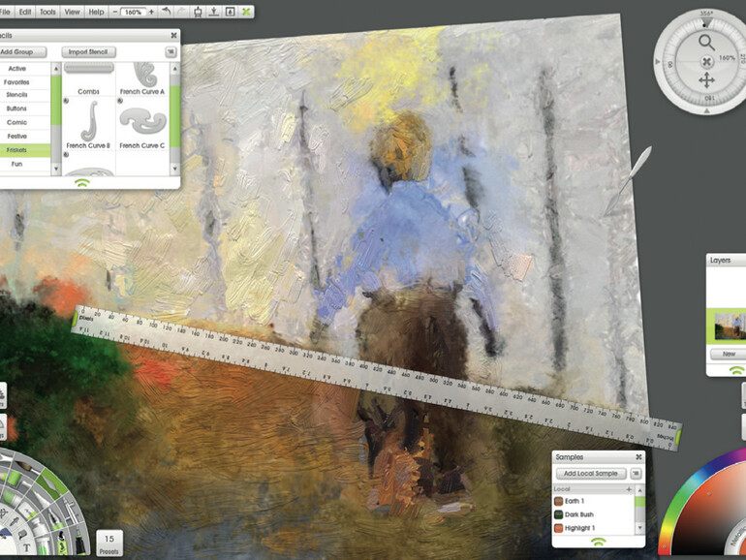Click the ruler stencil on the canvas
Screen dimensions: 746x560
[x=376, y=376]
